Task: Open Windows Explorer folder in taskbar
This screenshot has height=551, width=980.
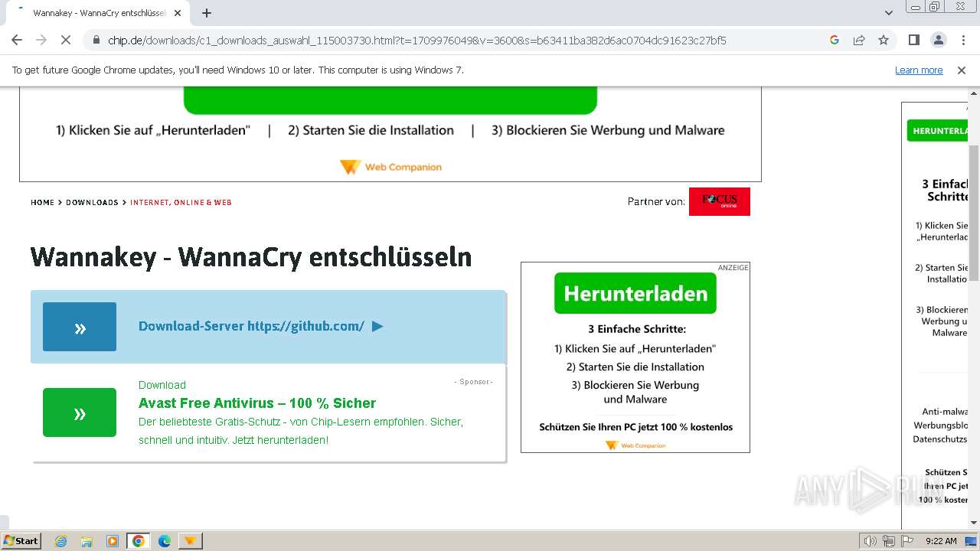Action: (87, 541)
